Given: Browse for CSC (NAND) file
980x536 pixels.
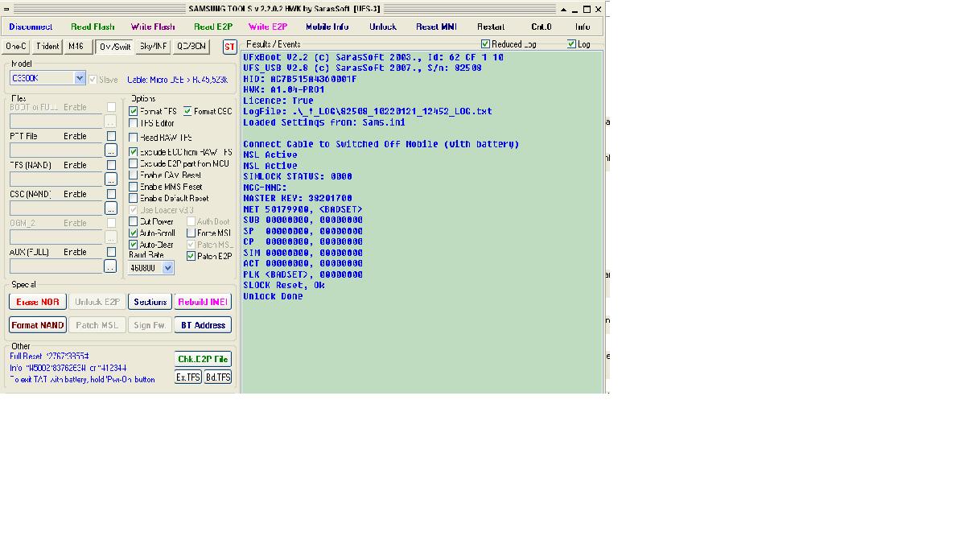Looking at the screenshot, I should [x=111, y=208].
